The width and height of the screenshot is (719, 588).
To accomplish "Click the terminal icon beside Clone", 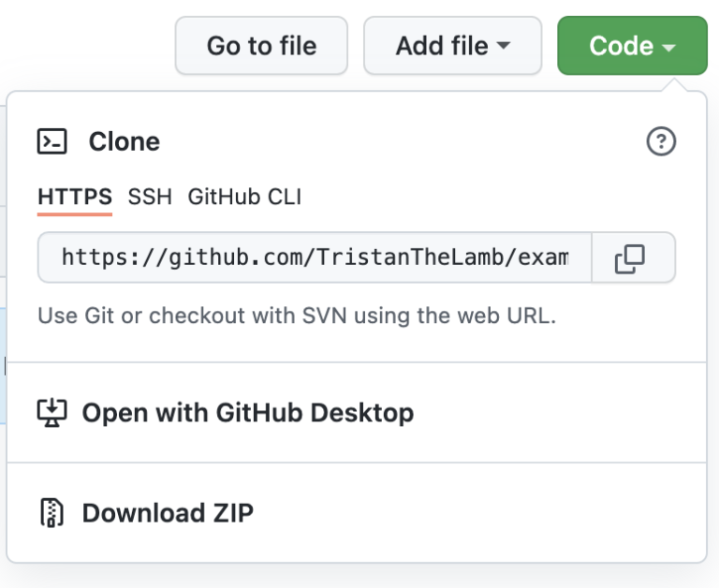I will (51, 141).
